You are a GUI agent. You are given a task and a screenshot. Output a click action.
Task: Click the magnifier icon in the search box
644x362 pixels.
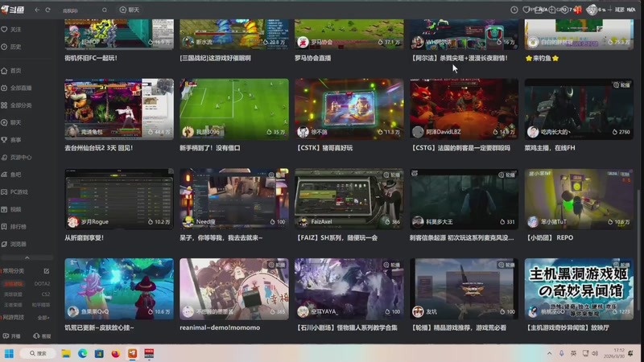pyautogui.click(x=105, y=10)
